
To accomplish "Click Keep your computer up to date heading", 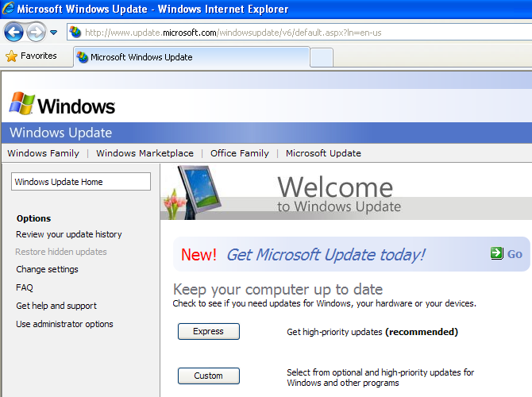I will point(278,290).
